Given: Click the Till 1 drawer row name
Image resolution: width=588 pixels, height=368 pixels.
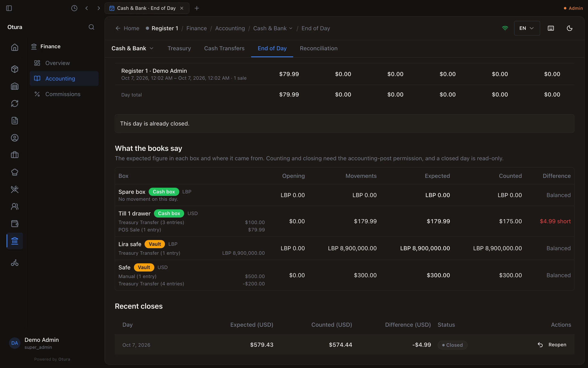Looking at the screenshot, I should click(x=134, y=213).
